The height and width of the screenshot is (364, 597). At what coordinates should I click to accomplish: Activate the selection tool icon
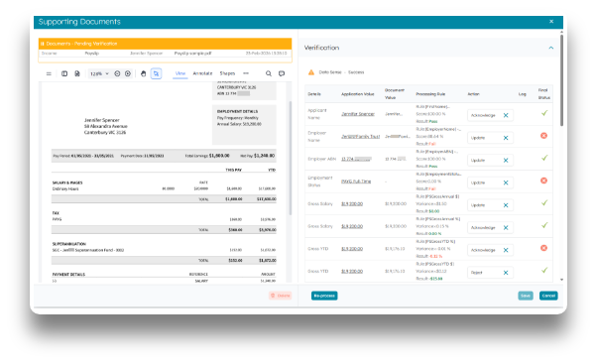click(156, 73)
